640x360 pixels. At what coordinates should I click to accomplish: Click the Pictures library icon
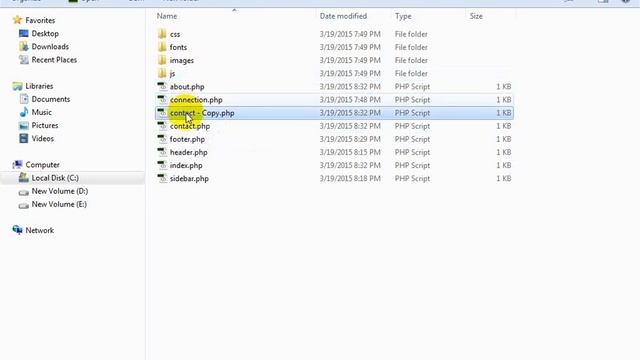(x=24, y=125)
